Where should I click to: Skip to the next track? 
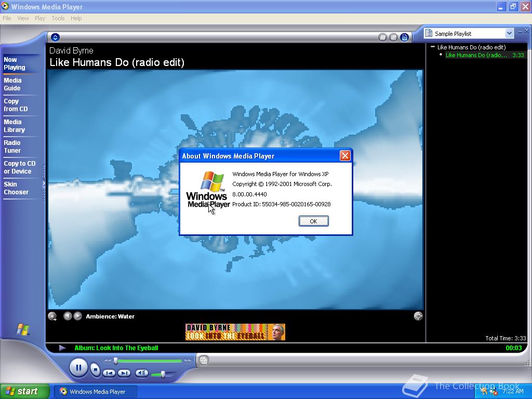coord(124,373)
